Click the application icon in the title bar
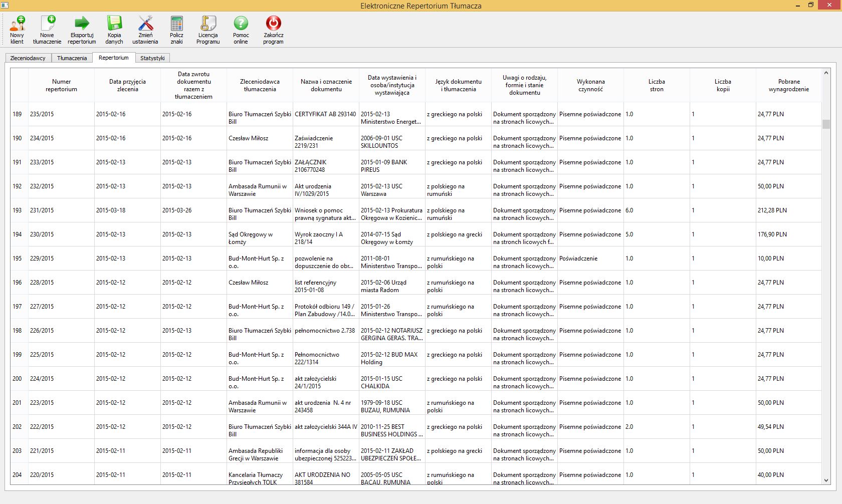842x504 pixels. [x=5, y=5]
